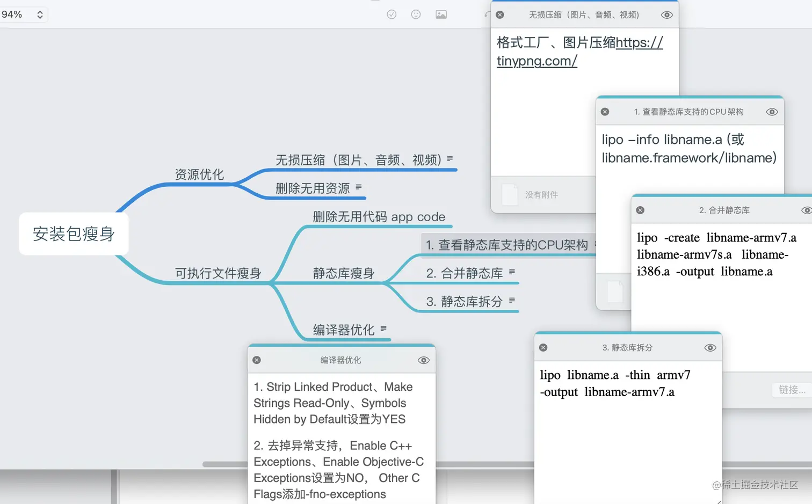Toggle eye icon on 查看静态库支持的CPU架构 popup

772,112
